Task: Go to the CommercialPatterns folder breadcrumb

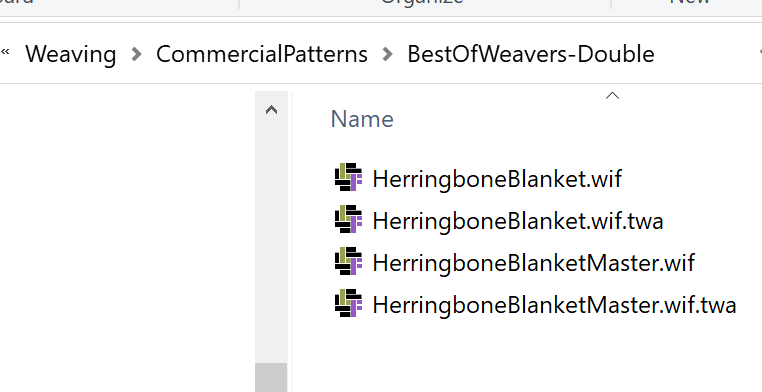Action: (x=261, y=54)
